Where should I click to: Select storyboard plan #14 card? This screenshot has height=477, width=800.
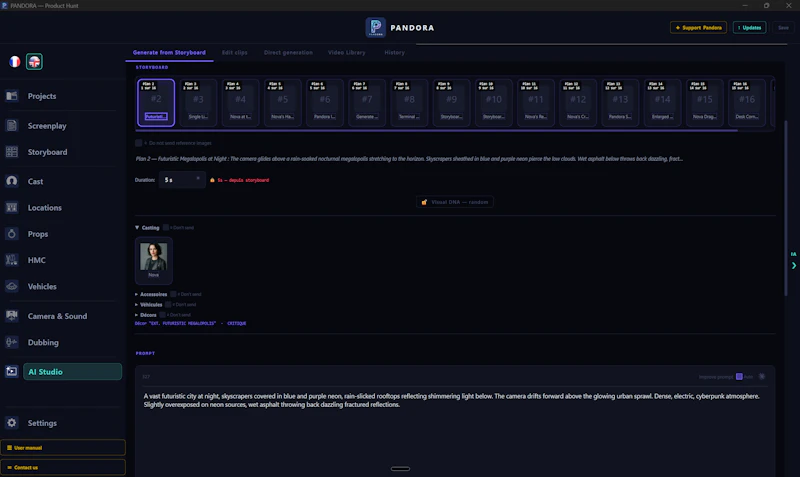(663, 102)
